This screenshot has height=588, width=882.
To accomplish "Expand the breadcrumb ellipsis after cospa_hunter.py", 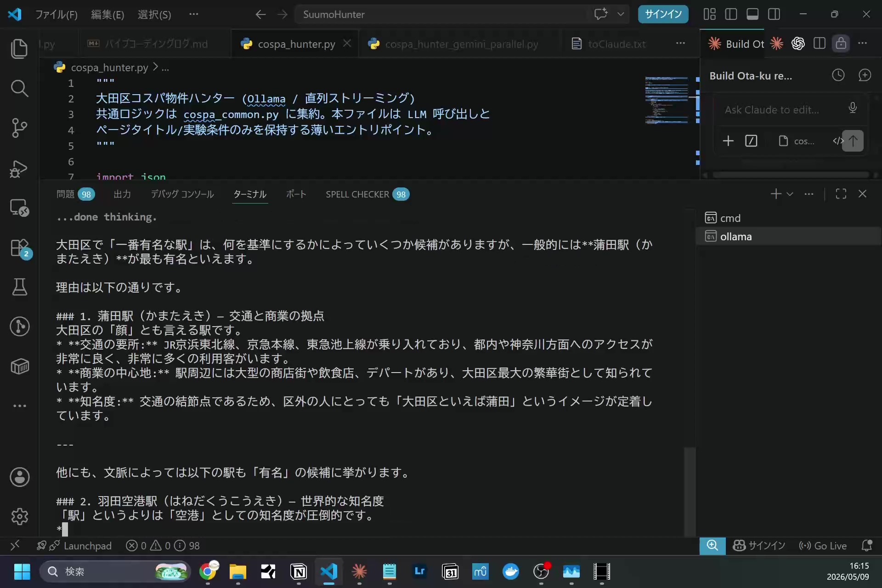I will tap(165, 68).
